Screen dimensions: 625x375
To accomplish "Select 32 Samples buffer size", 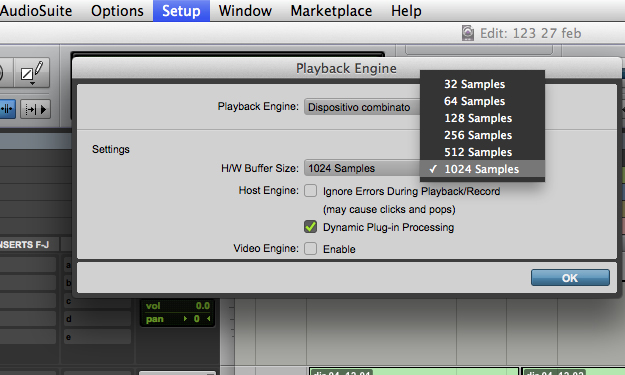I will click(482, 84).
